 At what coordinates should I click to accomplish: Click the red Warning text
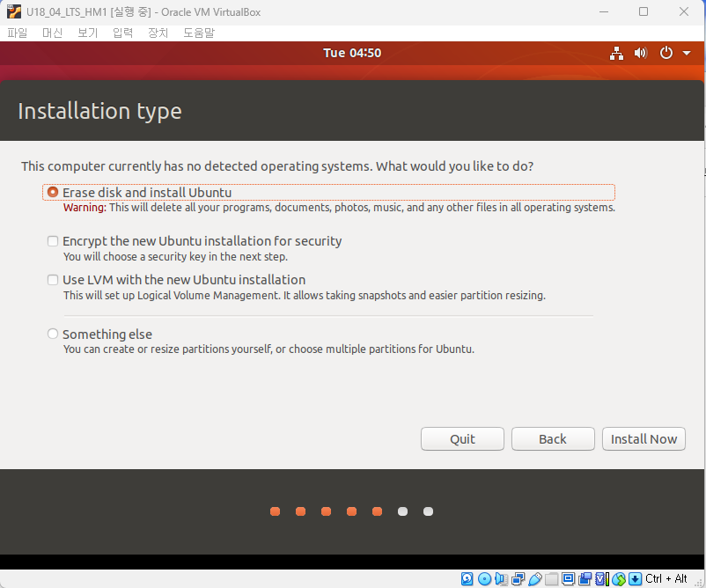pyautogui.click(x=85, y=208)
